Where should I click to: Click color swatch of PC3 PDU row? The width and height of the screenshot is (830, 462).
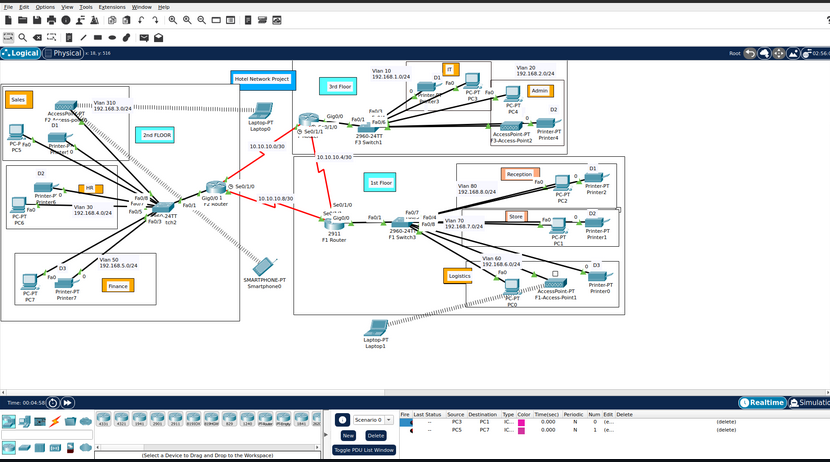(x=521, y=422)
